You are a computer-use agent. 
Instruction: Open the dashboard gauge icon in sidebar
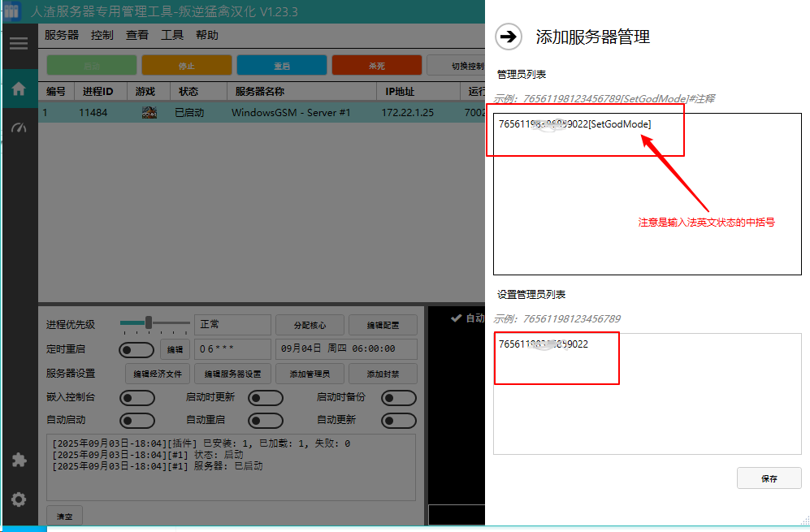pyautogui.click(x=18, y=128)
